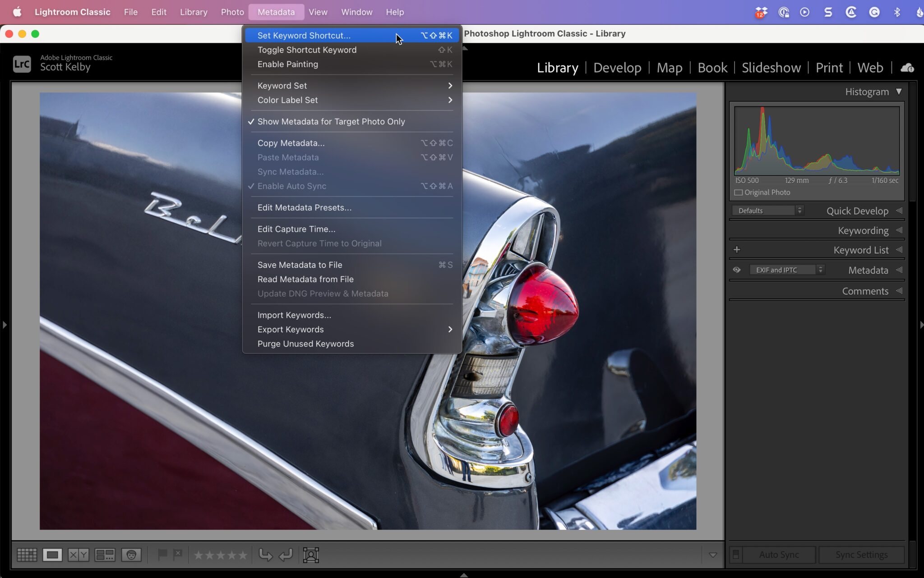Open People view with the face icon
The width and height of the screenshot is (924, 578).
click(x=131, y=555)
